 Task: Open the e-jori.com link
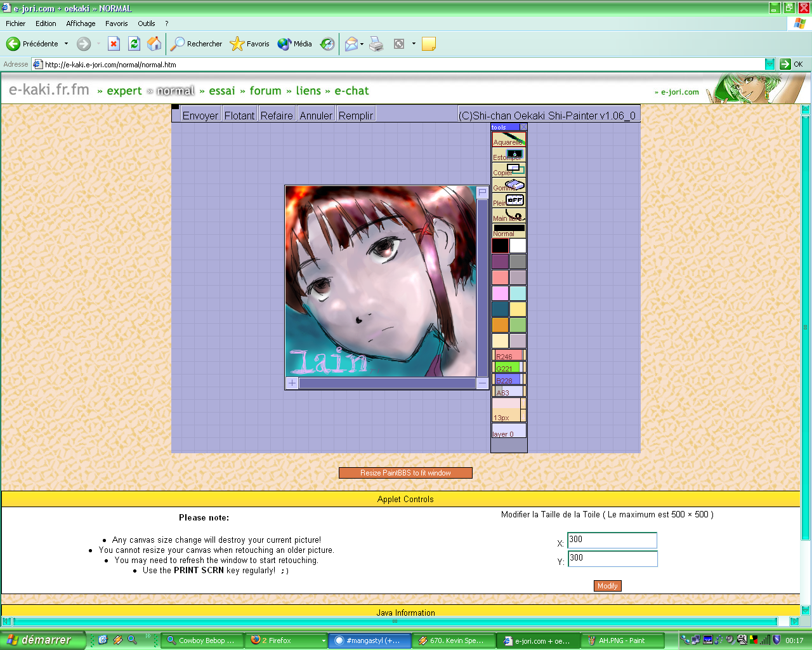pos(679,92)
